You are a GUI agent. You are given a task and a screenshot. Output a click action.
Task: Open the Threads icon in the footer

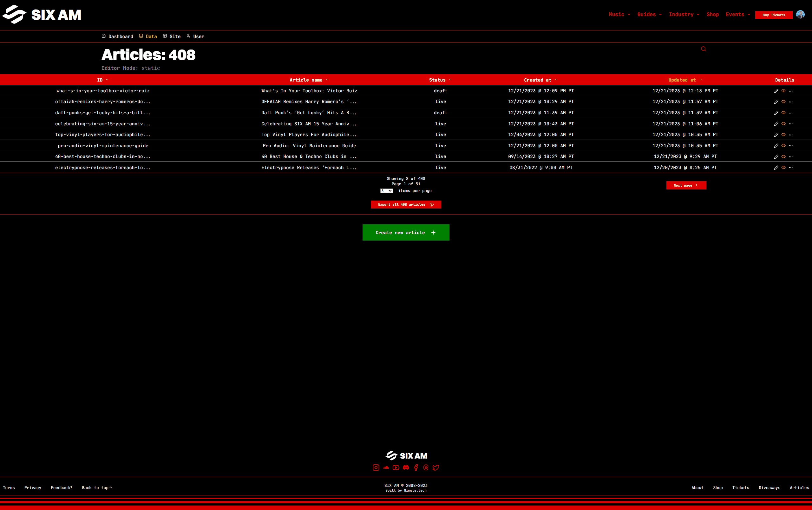[426, 467]
